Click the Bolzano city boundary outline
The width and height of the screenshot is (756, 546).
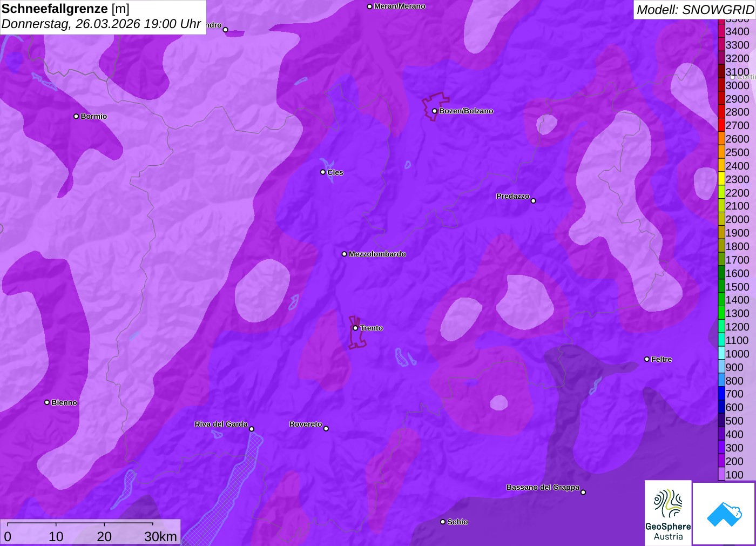coord(435,106)
